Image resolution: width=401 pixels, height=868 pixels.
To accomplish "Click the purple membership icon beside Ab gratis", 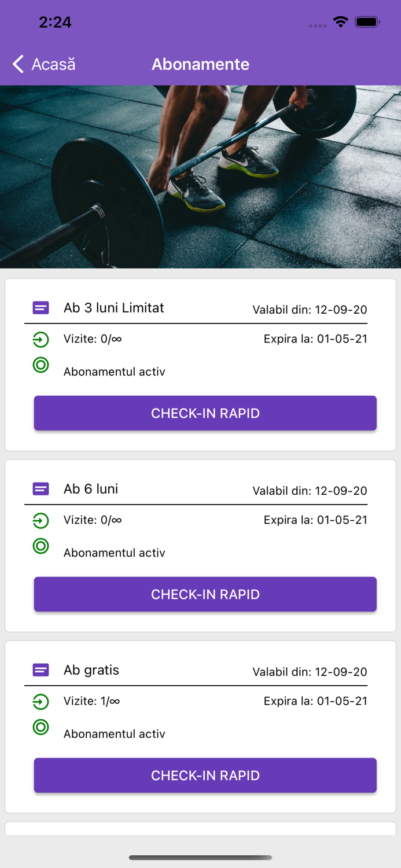I will pos(40,670).
